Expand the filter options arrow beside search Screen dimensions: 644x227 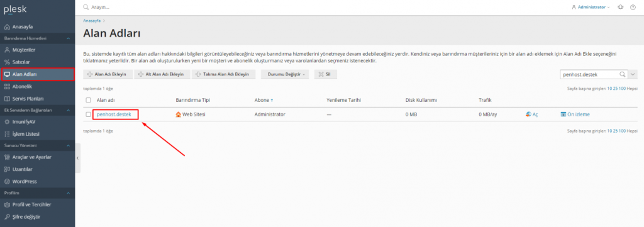click(633, 74)
